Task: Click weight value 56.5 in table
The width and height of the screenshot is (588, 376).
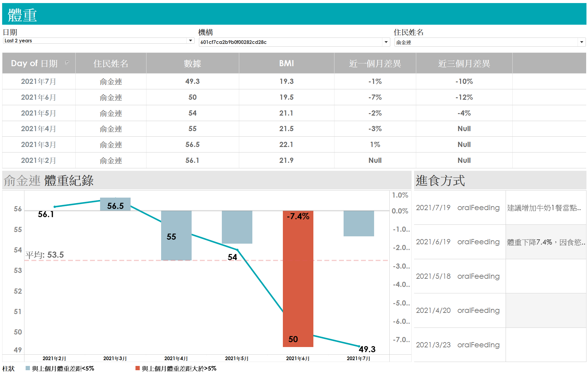Action: (193, 145)
